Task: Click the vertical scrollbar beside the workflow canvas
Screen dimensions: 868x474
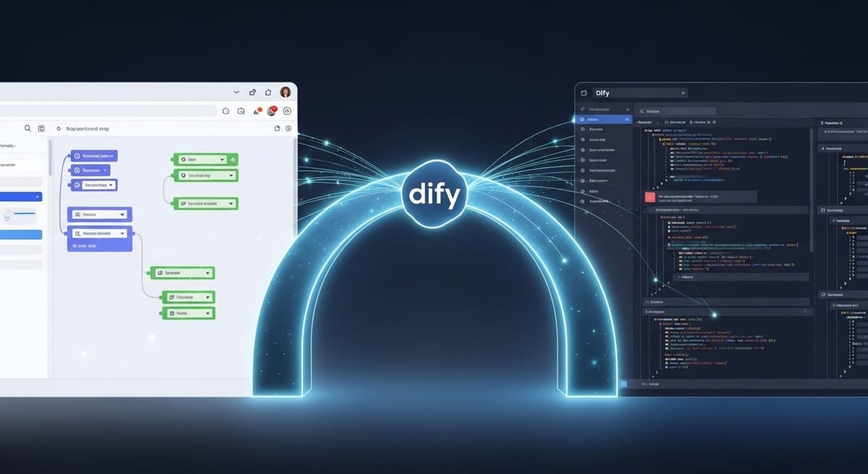Action: [51, 158]
